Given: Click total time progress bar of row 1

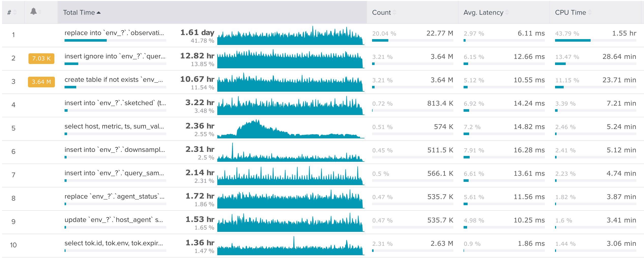Looking at the screenshot, I should click(x=115, y=40).
